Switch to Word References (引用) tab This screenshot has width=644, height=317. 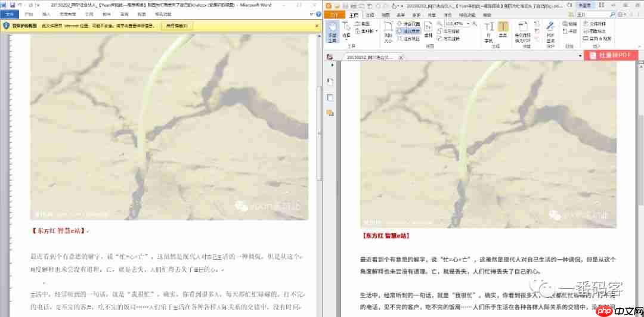point(89,14)
